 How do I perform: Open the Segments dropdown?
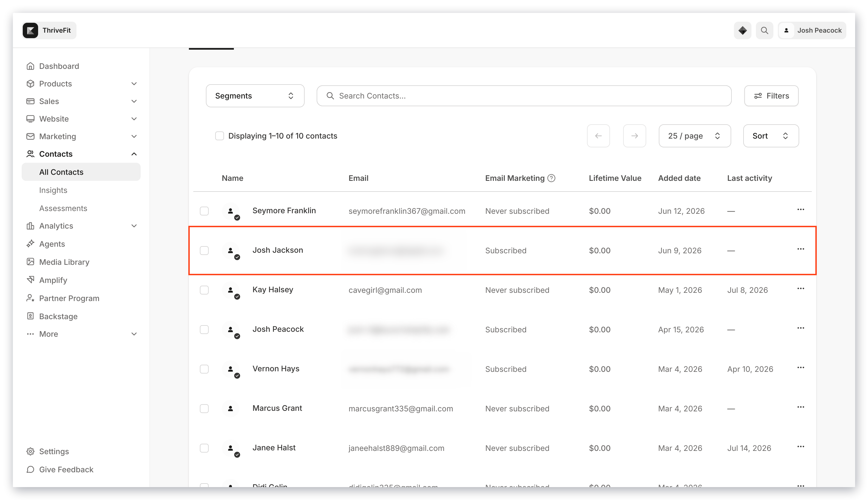pyautogui.click(x=255, y=96)
